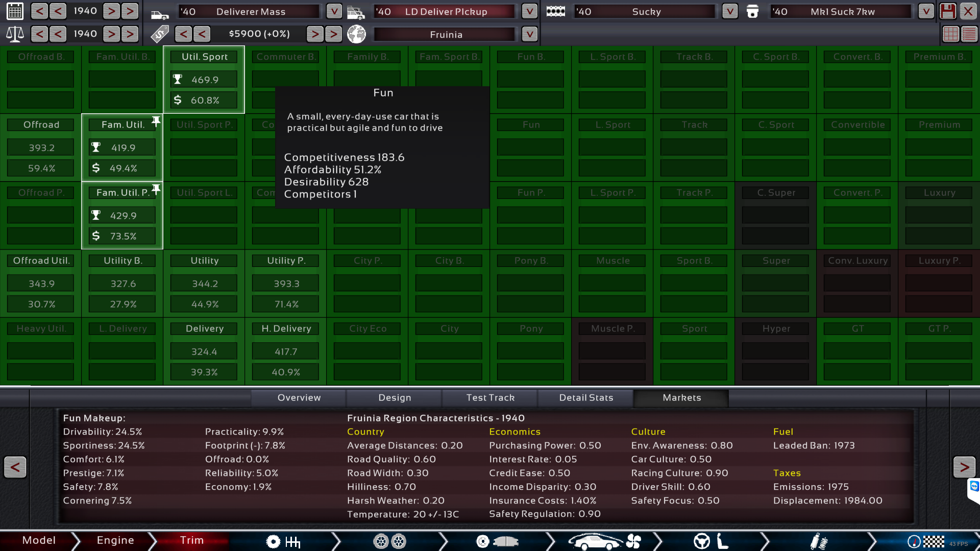This screenshot has width=980, height=551.
Task: Open the gearbox and drivetrain step icon
Action: (x=283, y=541)
